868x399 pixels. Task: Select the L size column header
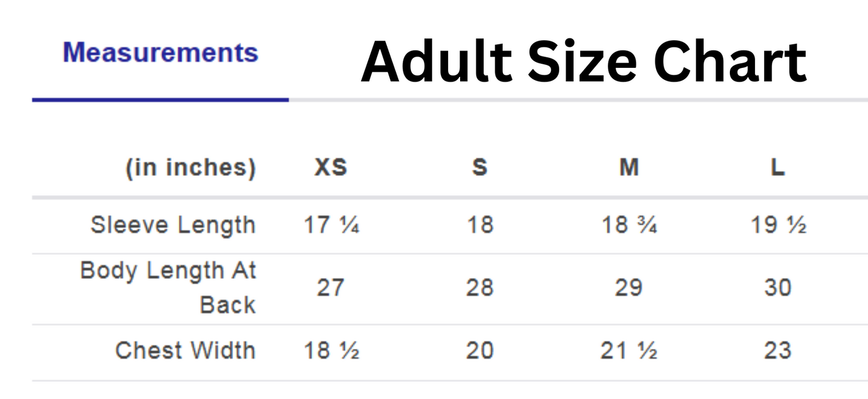pos(777,168)
